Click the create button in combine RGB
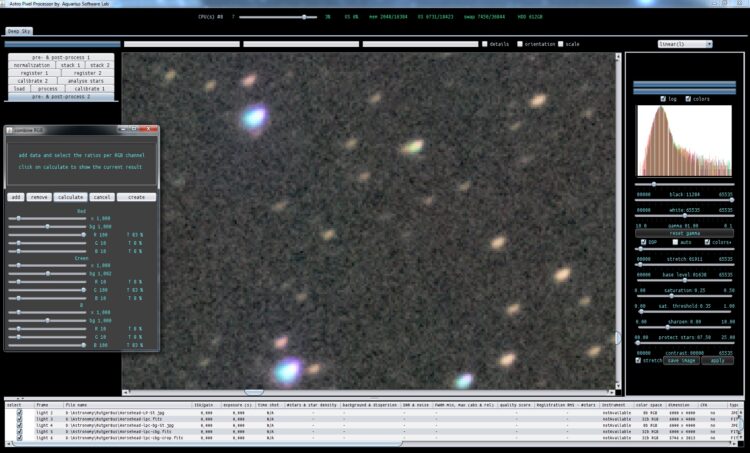 tap(136, 197)
